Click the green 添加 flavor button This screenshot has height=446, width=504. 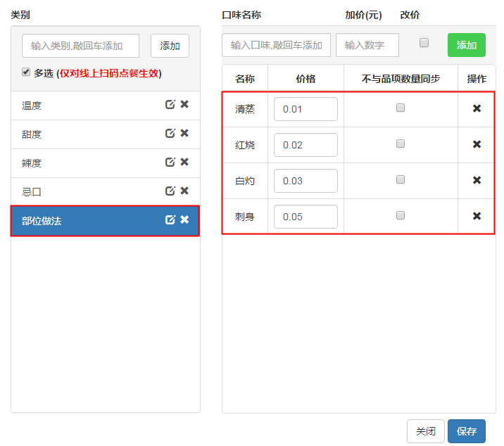tap(466, 45)
